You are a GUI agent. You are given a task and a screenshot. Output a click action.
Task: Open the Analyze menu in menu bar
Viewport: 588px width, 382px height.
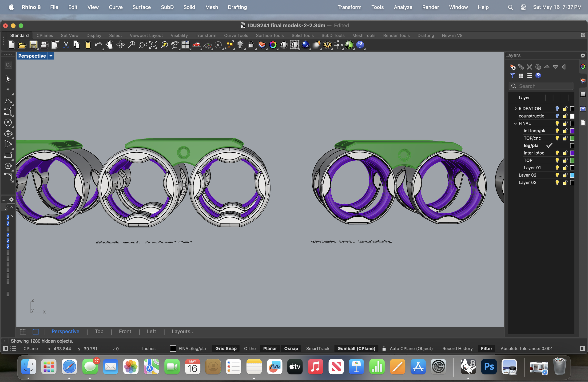tap(403, 7)
